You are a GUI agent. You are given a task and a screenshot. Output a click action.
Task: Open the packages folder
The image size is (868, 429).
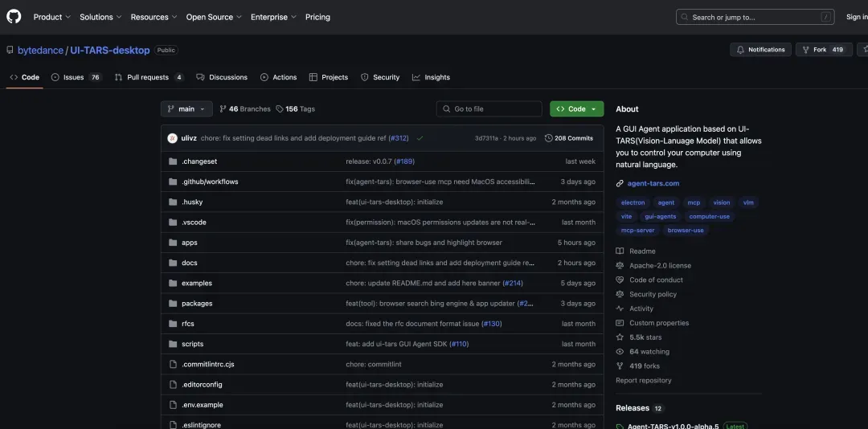pos(197,304)
